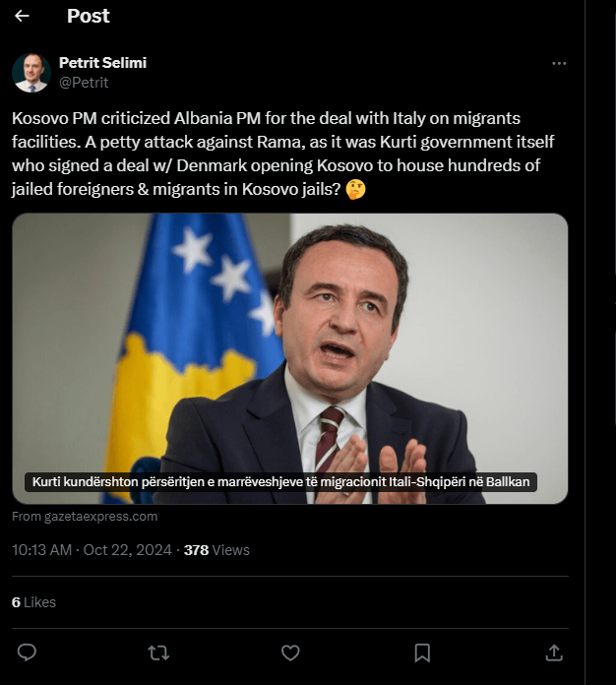Click the @Petrit handle
The height and width of the screenshot is (685, 616).
(x=84, y=83)
